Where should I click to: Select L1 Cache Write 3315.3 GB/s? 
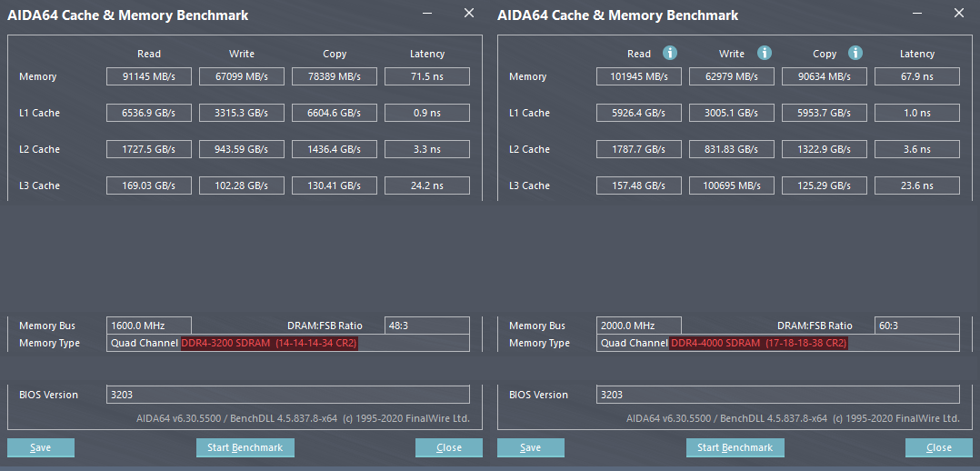click(x=241, y=114)
